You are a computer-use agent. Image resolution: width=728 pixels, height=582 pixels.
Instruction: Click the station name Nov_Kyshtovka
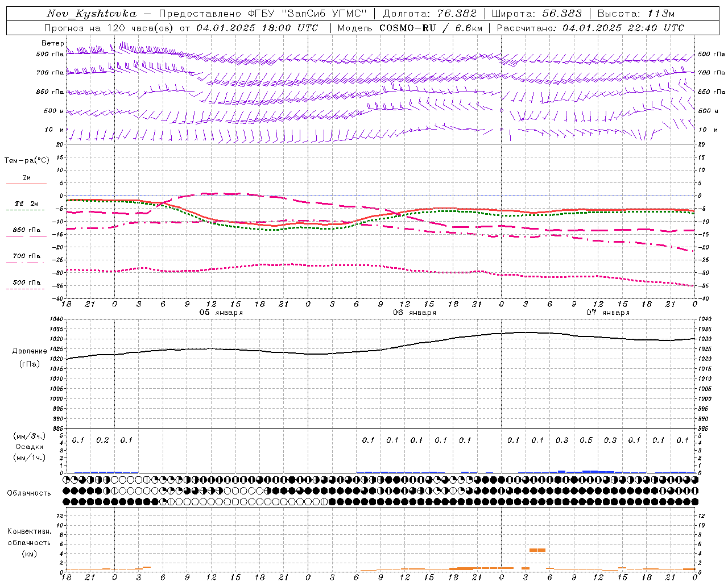click(x=92, y=14)
